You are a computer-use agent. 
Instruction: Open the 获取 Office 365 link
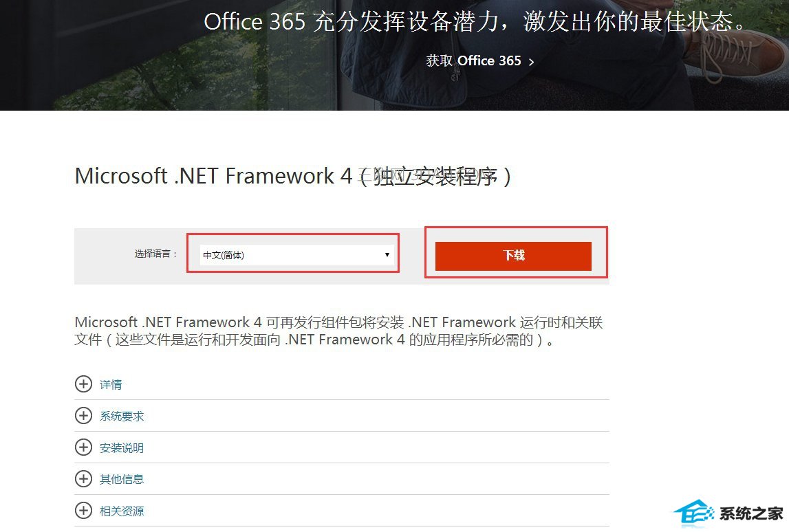pos(479,61)
